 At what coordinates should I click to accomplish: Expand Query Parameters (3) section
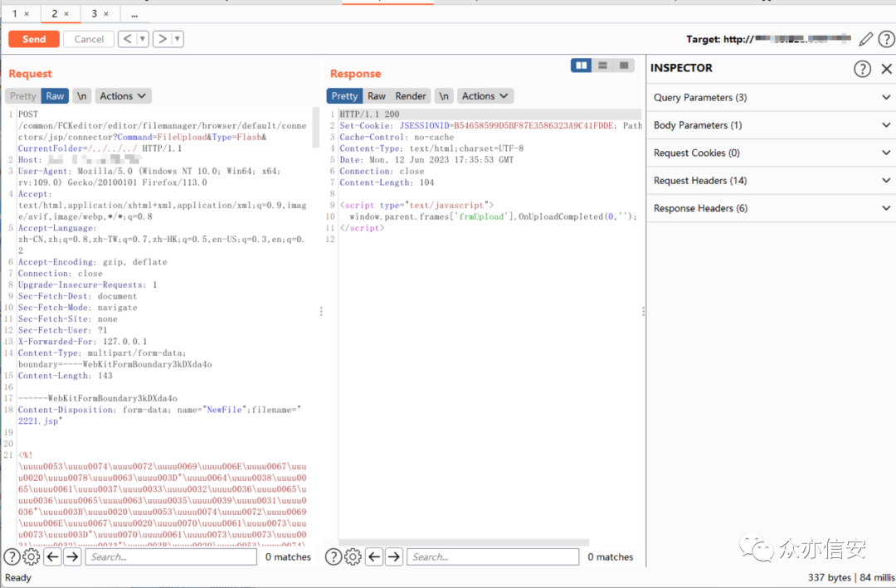[772, 98]
